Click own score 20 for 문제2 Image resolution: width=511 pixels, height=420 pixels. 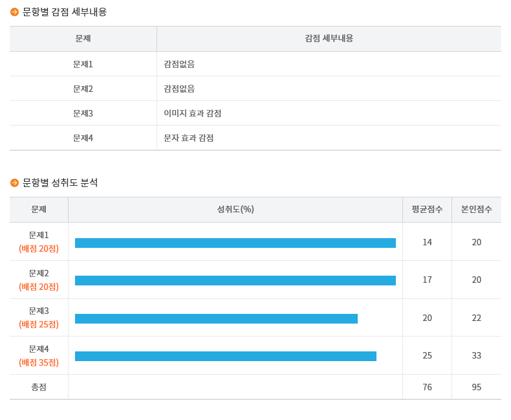click(x=477, y=280)
